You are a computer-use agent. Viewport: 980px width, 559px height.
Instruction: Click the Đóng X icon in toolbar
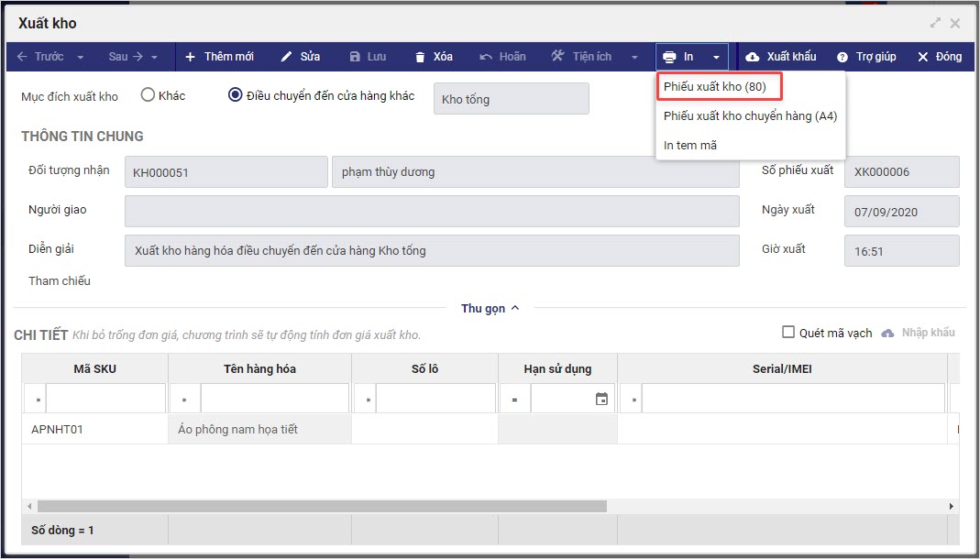tap(923, 57)
